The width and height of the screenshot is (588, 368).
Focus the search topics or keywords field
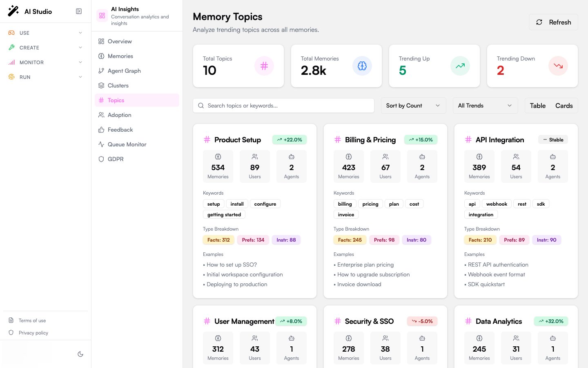283,105
